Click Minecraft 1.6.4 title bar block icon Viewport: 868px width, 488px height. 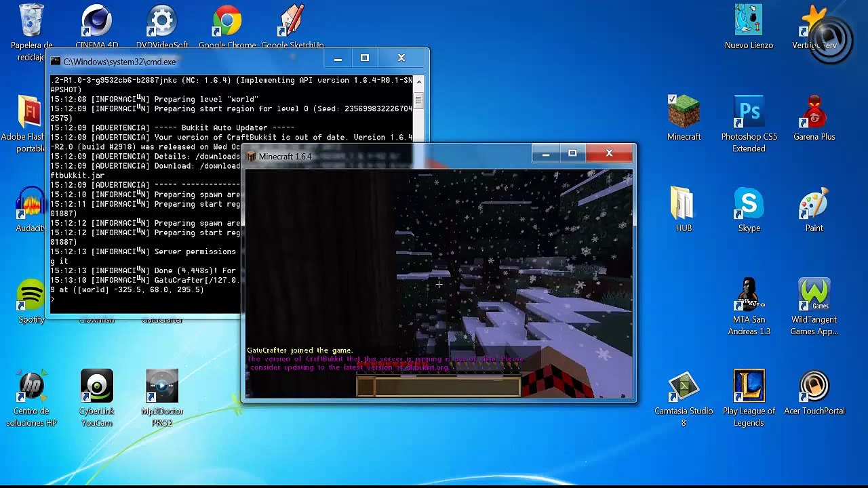point(251,157)
